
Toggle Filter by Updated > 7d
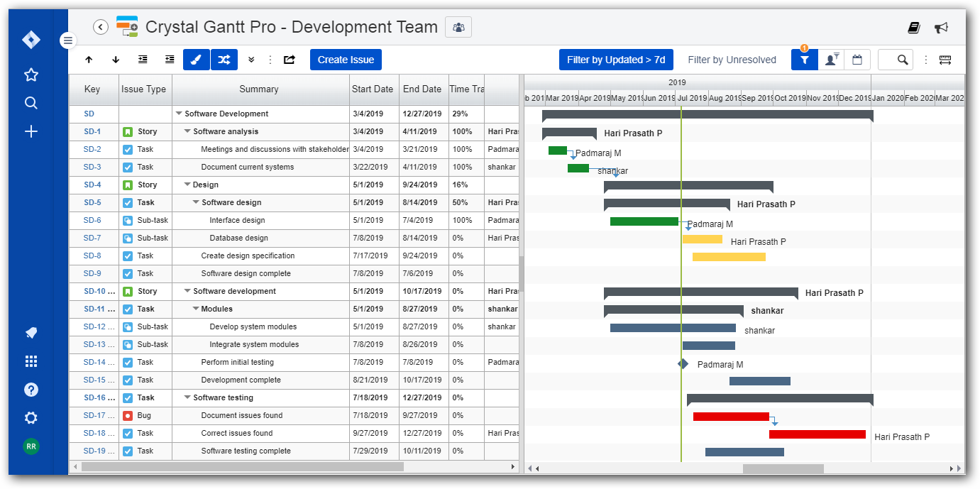[x=616, y=60]
